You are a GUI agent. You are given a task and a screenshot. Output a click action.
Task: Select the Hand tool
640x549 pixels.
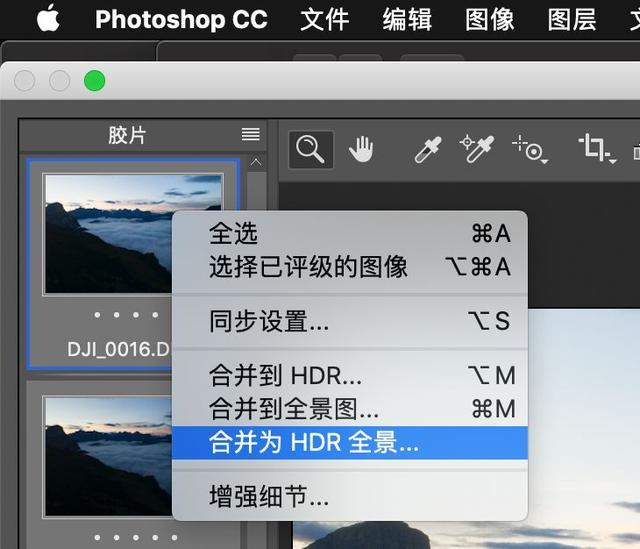361,150
